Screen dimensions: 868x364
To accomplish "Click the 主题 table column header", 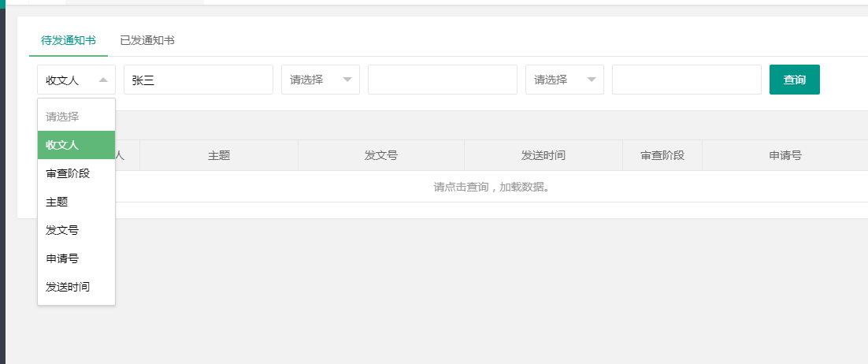I will (x=219, y=156).
